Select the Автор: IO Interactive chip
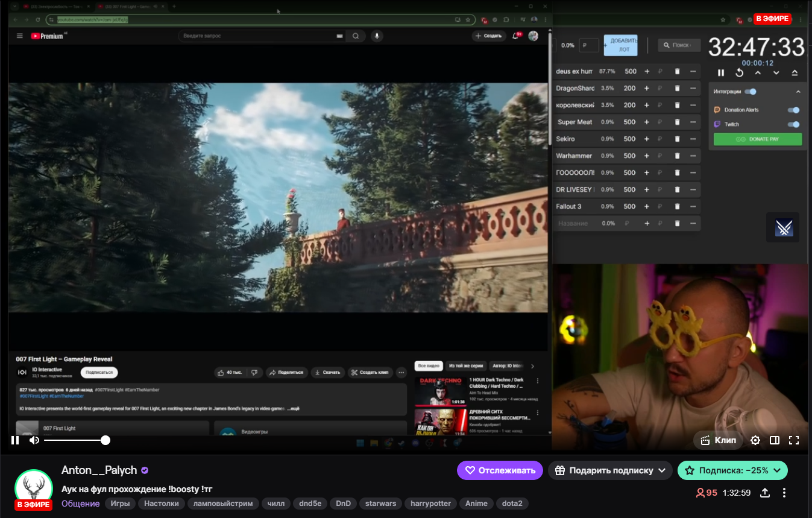 coord(508,366)
